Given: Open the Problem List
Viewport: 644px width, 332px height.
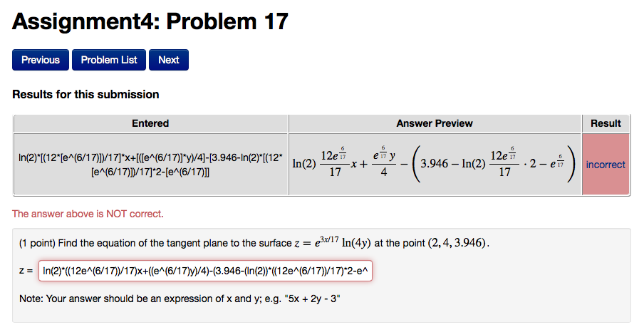Looking at the screenshot, I should pos(109,60).
